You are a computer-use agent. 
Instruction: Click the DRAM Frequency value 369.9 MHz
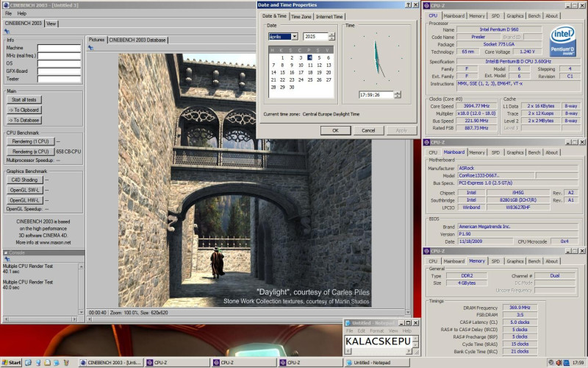click(520, 308)
